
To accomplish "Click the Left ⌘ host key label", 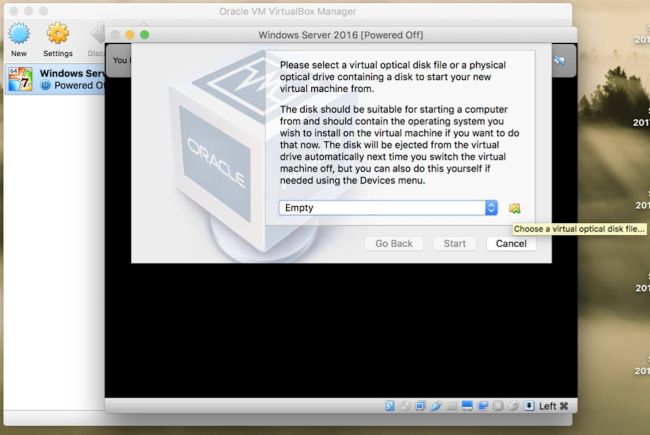I will point(553,406).
